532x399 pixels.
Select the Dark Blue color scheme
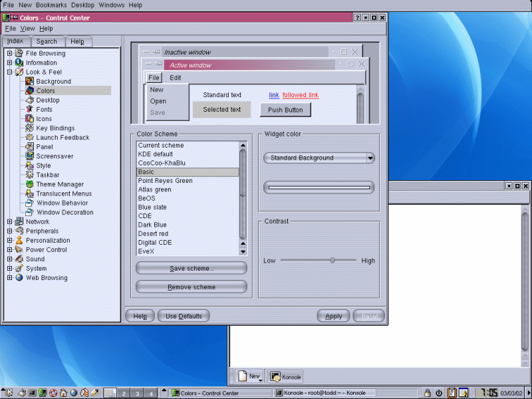click(x=188, y=225)
